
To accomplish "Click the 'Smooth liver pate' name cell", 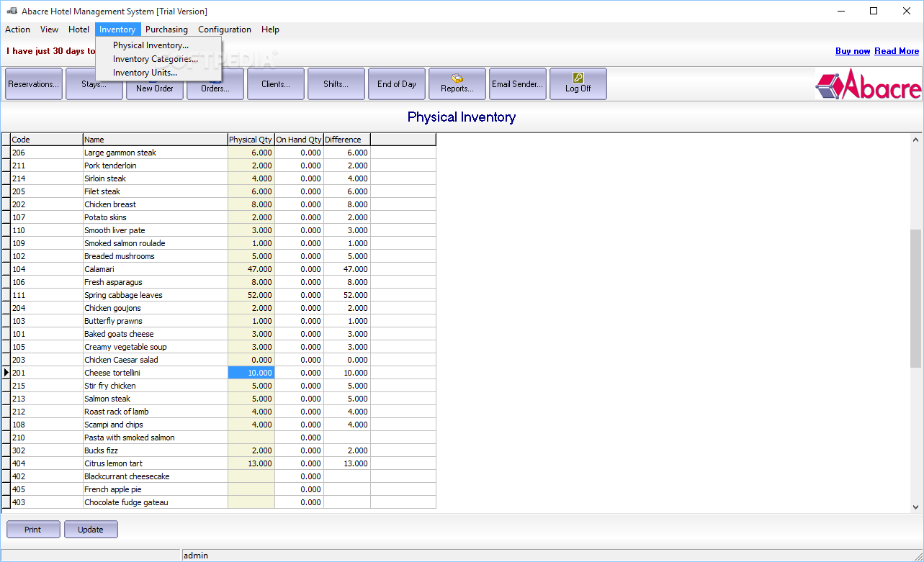I will 156,230.
